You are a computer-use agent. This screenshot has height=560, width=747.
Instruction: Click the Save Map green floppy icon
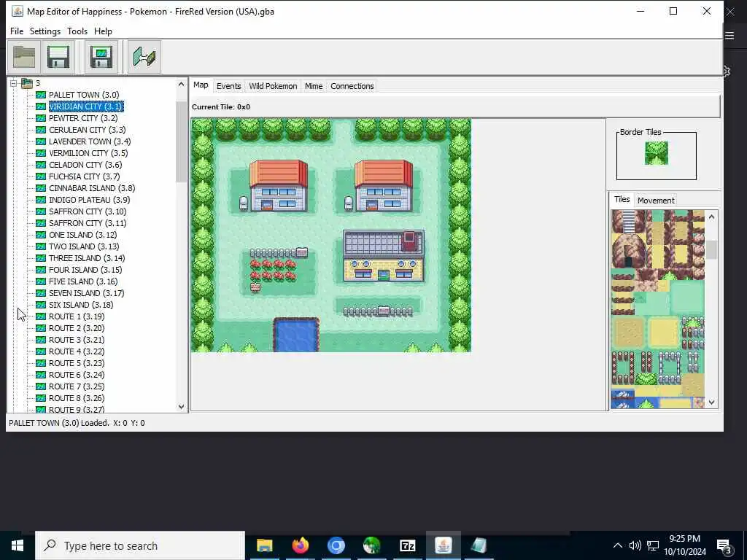(x=101, y=57)
